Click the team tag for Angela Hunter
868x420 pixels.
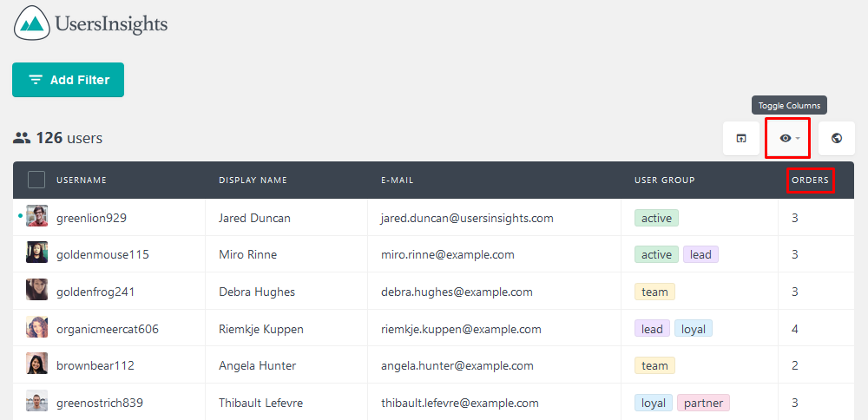(x=654, y=366)
